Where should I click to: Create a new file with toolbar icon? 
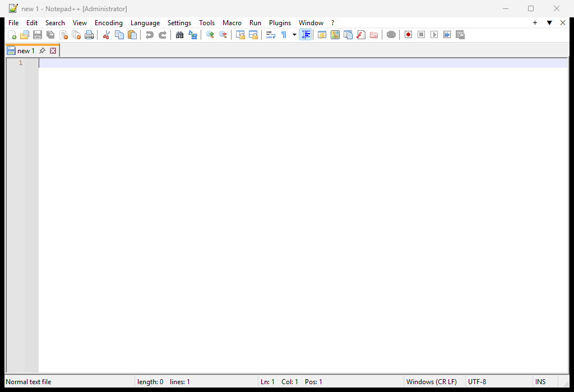pos(12,35)
